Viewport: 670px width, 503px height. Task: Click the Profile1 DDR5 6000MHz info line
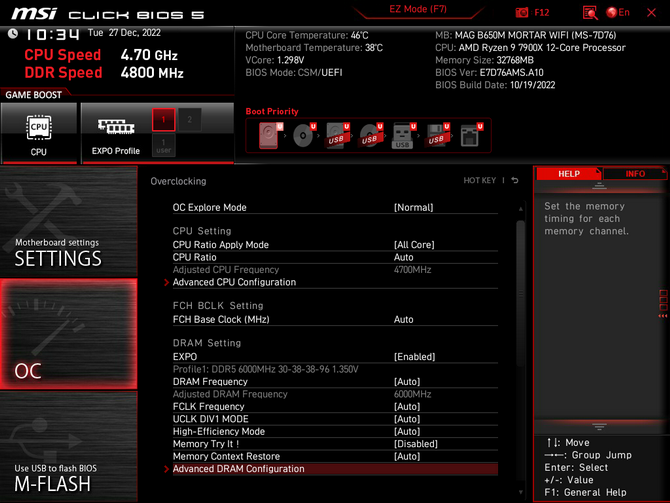pyautogui.click(x=265, y=369)
